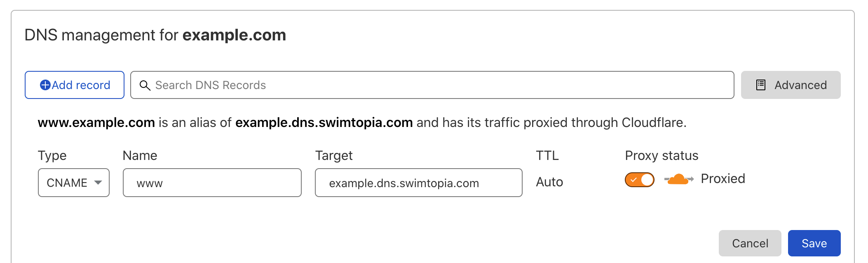
Task: Click the list icon inside Advanced button
Action: (x=761, y=85)
